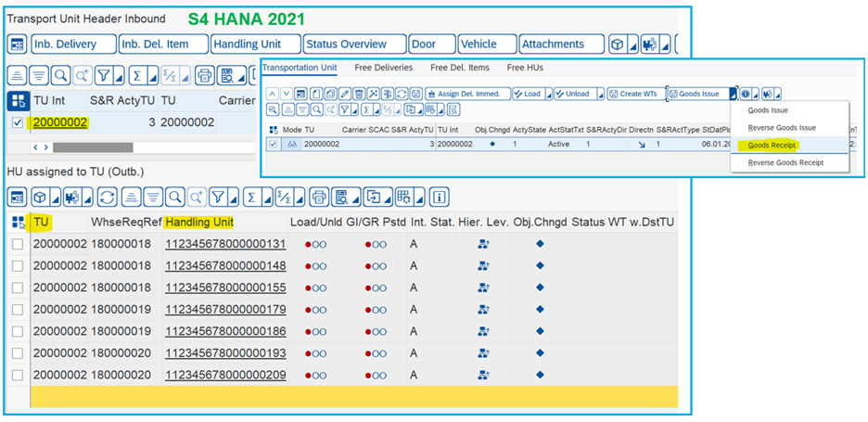The width and height of the screenshot is (868, 422).
Task: Open the Load button dropdown arrow
Action: coord(547,94)
